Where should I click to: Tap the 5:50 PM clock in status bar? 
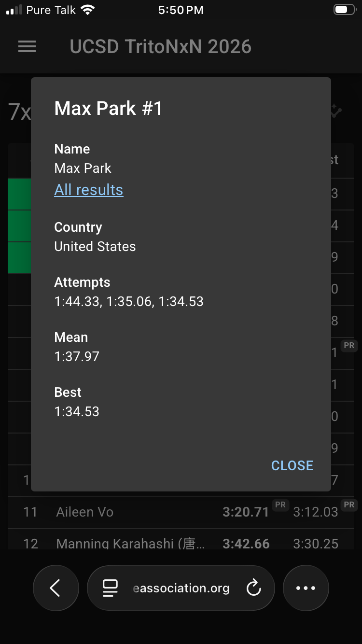(x=181, y=10)
